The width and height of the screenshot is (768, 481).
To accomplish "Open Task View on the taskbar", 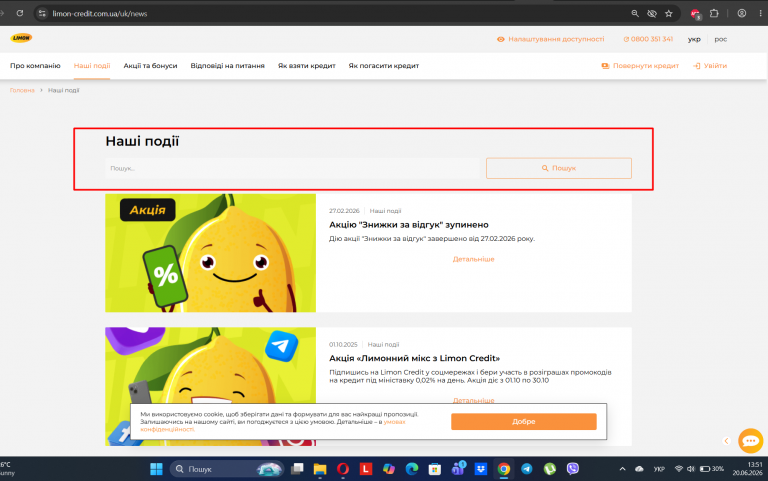I will point(297,469).
